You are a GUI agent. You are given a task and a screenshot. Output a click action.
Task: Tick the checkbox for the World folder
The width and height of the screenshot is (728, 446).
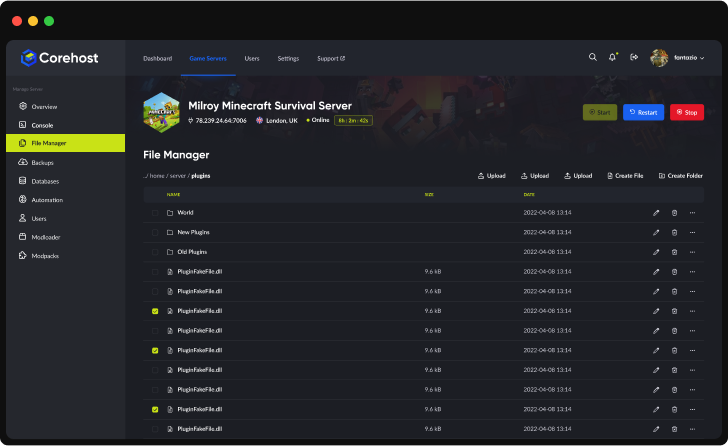[155, 213]
